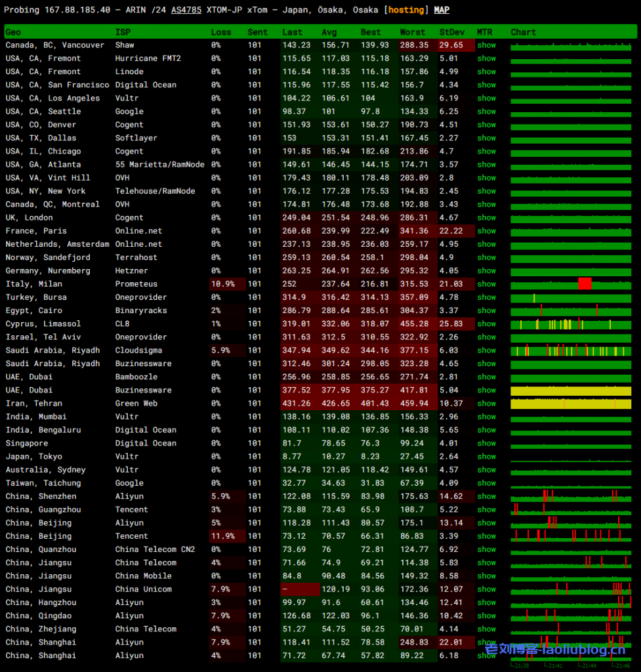Show MTR for Beijing Aliyun row
Image resolution: width=641 pixels, height=672 pixels.
[x=486, y=523]
